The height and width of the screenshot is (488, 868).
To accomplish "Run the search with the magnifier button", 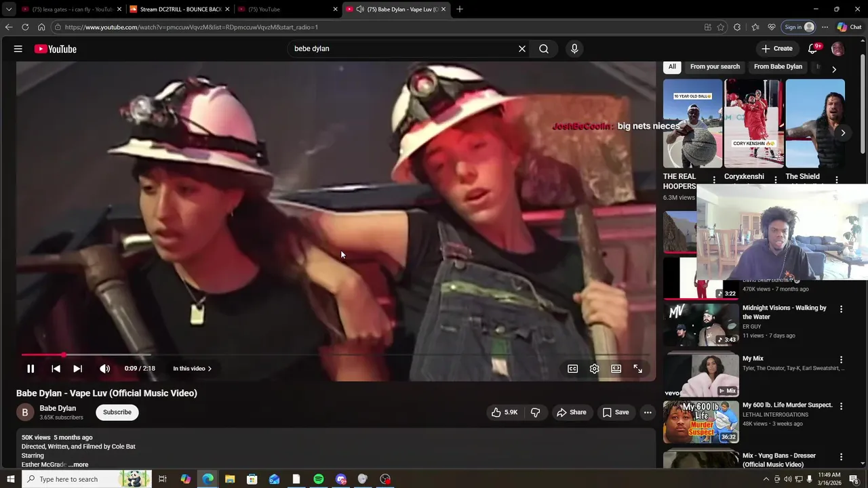I will click(x=544, y=49).
